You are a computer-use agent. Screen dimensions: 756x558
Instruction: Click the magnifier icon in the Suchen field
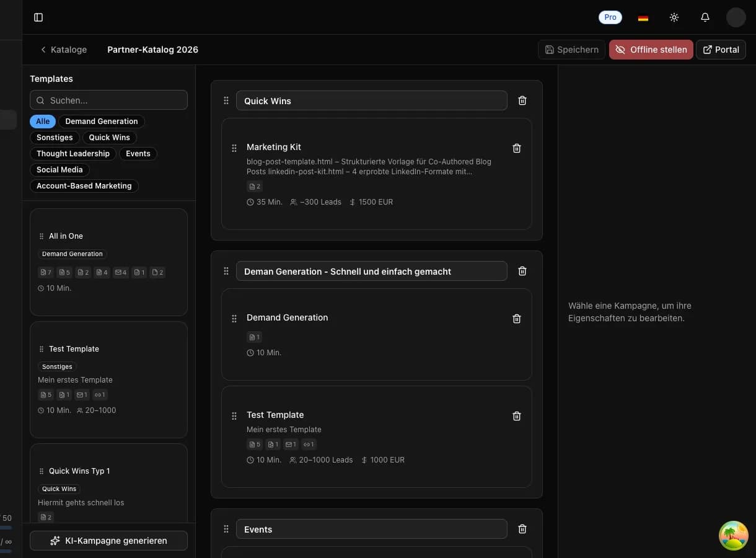[40, 100]
